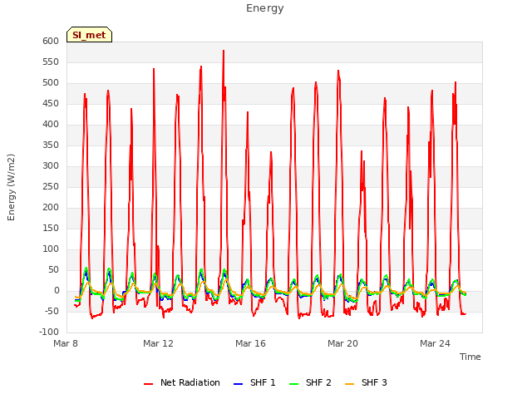Image resolution: width=532 pixels, height=399 pixels.
Task: Click the Energy (W/m2) y-axis label
Action: point(11,187)
